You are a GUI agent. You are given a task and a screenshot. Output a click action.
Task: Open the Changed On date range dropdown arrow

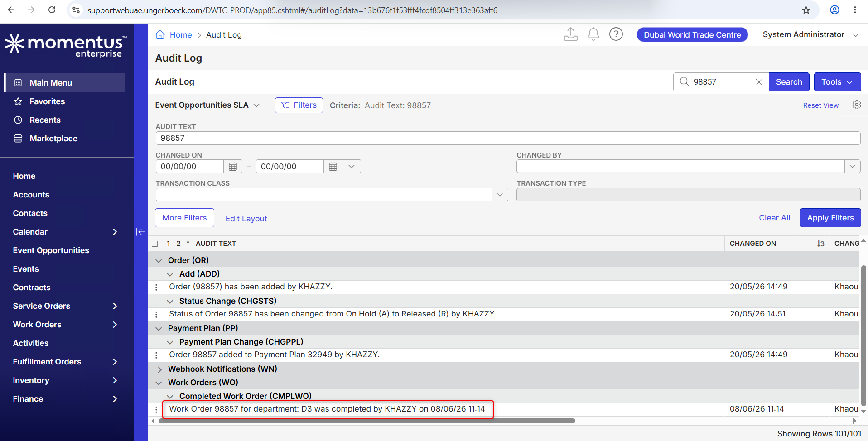coord(352,167)
